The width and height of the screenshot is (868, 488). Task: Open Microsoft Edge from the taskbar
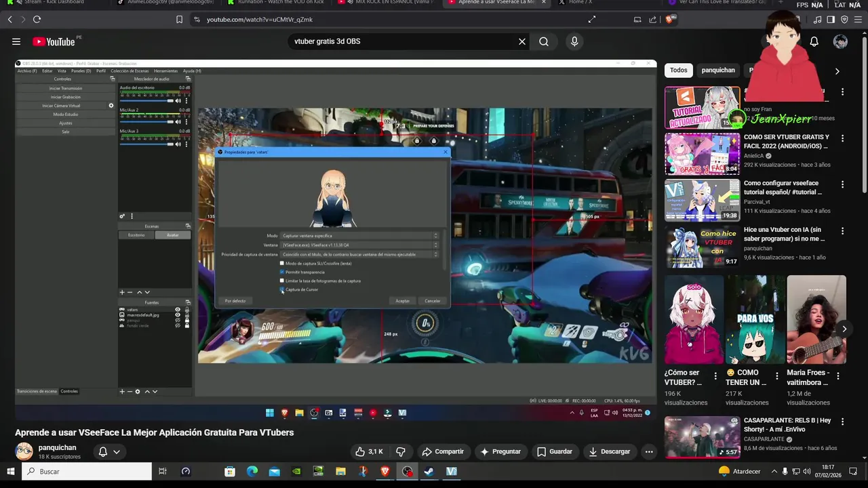coord(252,471)
